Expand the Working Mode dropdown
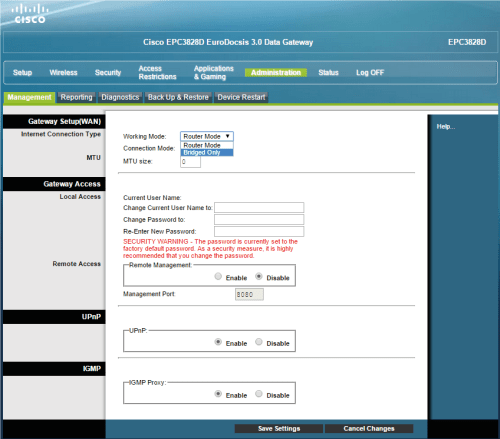This screenshot has width=500, height=439. [207, 136]
